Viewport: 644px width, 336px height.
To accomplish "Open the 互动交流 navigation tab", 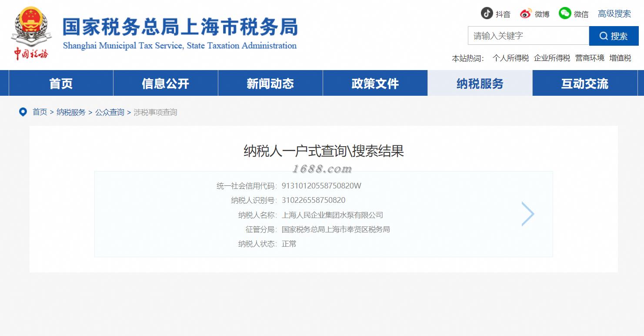I will tap(585, 83).
